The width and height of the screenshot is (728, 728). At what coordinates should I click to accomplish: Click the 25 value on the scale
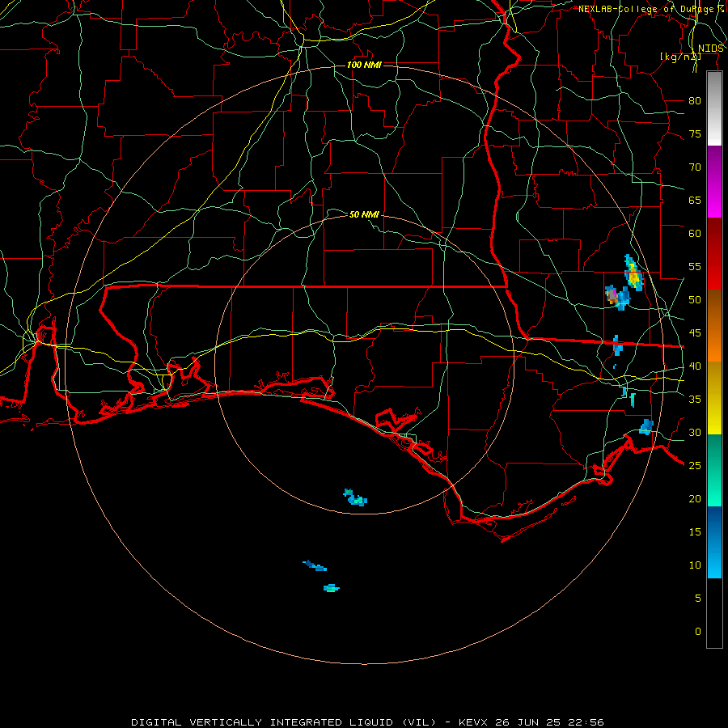695,465
